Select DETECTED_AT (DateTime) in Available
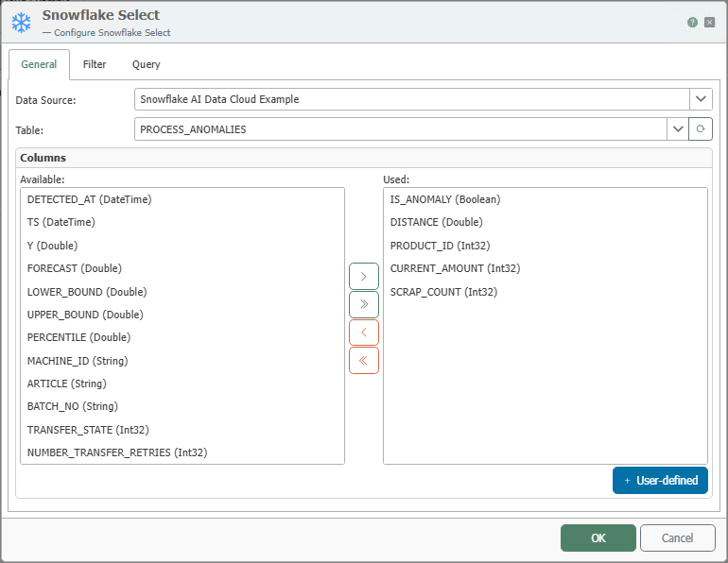This screenshot has height=563, width=728. pos(182,199)
